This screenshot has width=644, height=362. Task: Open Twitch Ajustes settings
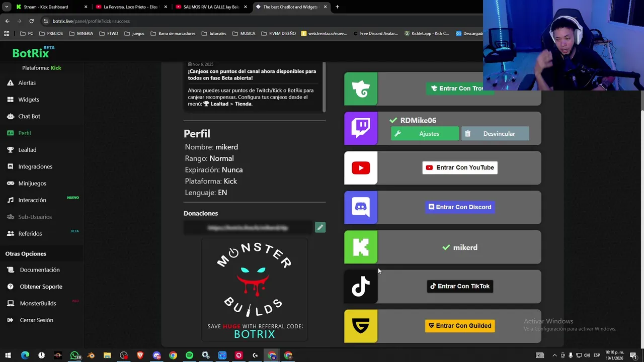tap(425, 134)
